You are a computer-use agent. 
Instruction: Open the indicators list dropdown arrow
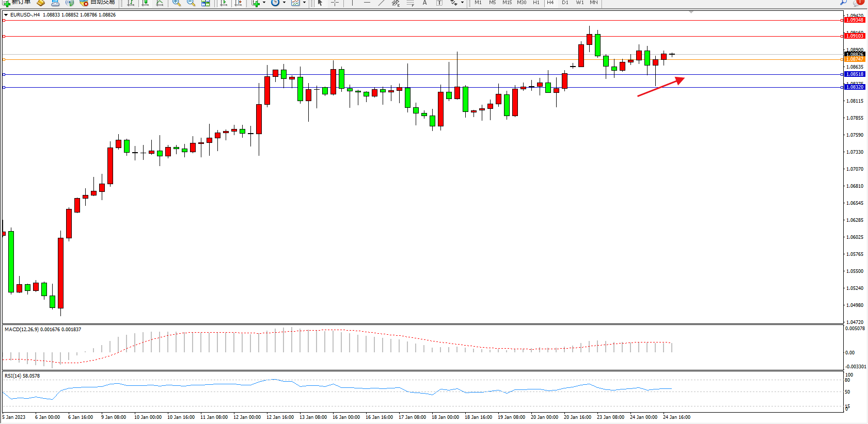(264, 3)
